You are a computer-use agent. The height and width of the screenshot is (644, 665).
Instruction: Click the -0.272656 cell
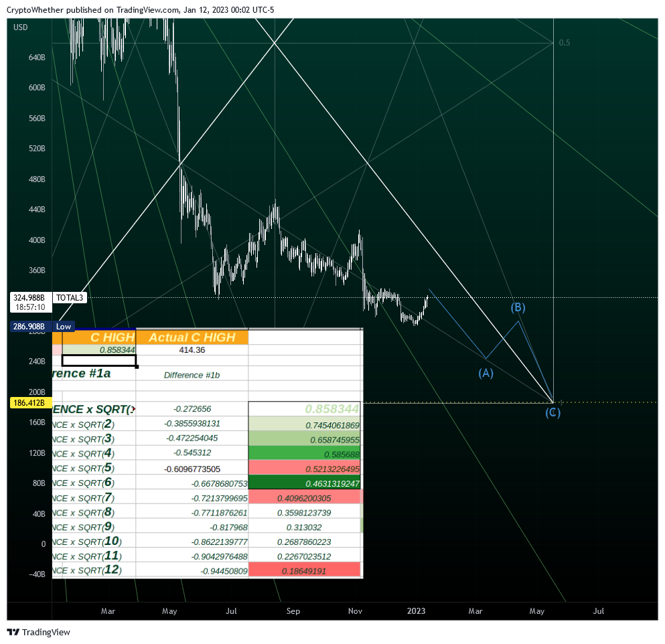192,409
